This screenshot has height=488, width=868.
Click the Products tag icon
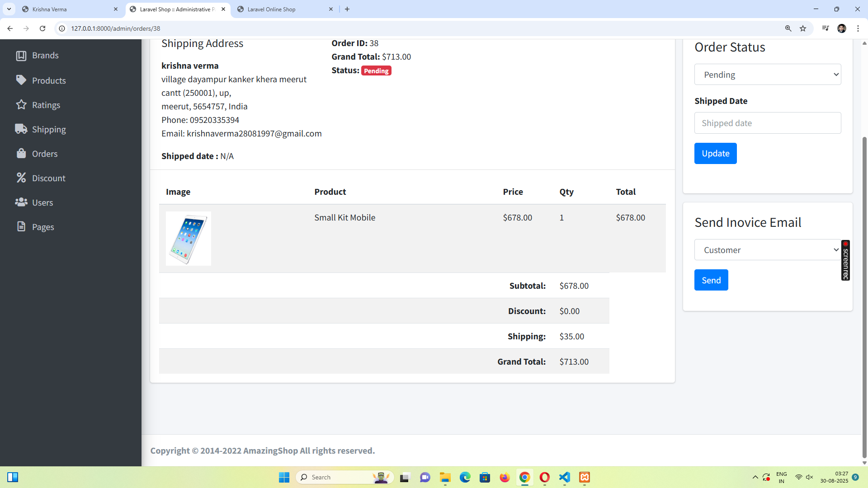(x=21, y=80)
